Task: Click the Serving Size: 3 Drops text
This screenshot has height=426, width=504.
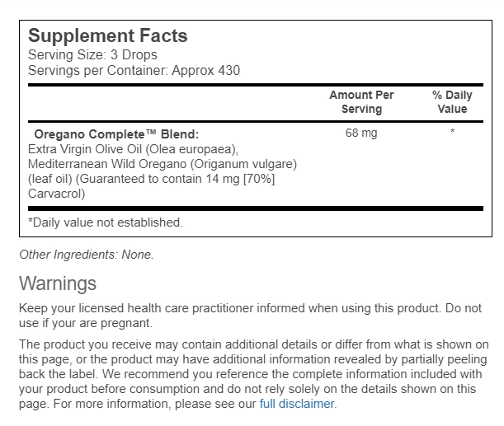Action: [92, 54]
